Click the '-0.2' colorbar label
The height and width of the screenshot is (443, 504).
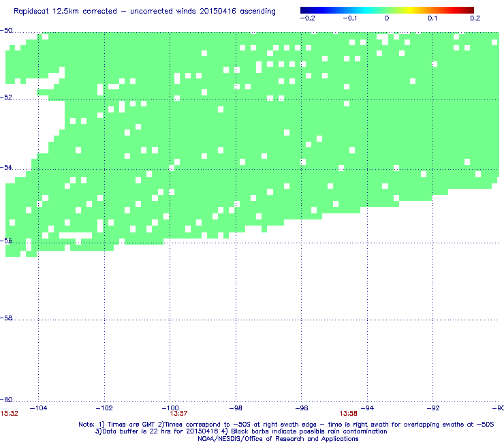pos(308,18)
